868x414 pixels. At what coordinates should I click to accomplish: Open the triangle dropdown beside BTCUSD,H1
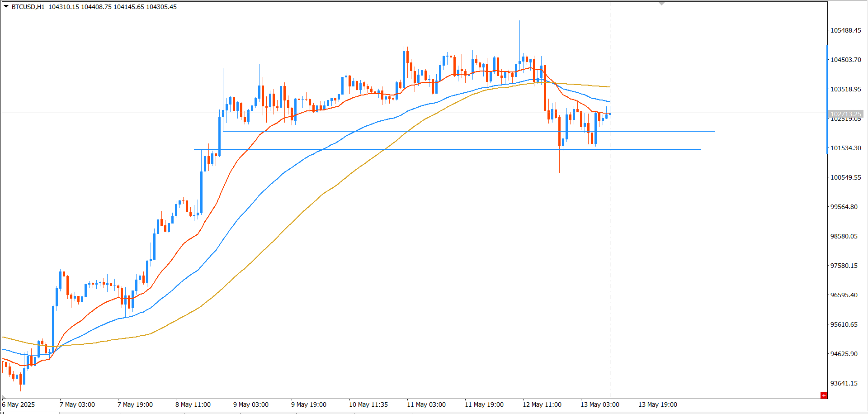coord(6,6)
